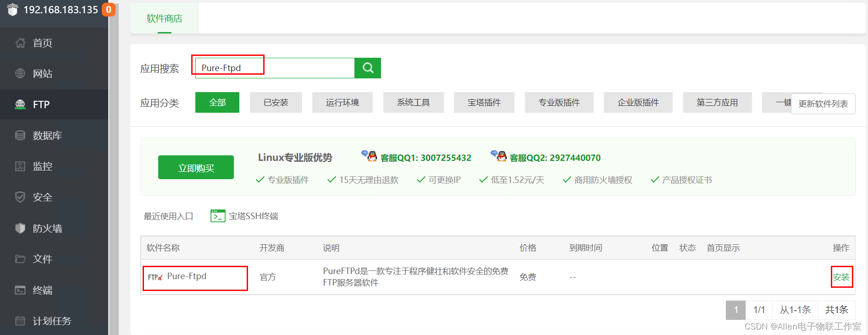Screen dimensions: 868x335
Task: Click the 宝塔SSH终端 terminal icon
Action: pos(218,216)
